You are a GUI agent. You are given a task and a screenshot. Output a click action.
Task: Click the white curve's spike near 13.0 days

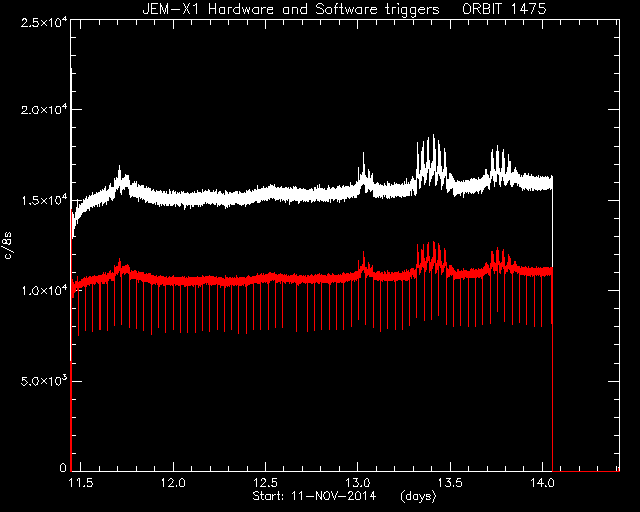363,154
